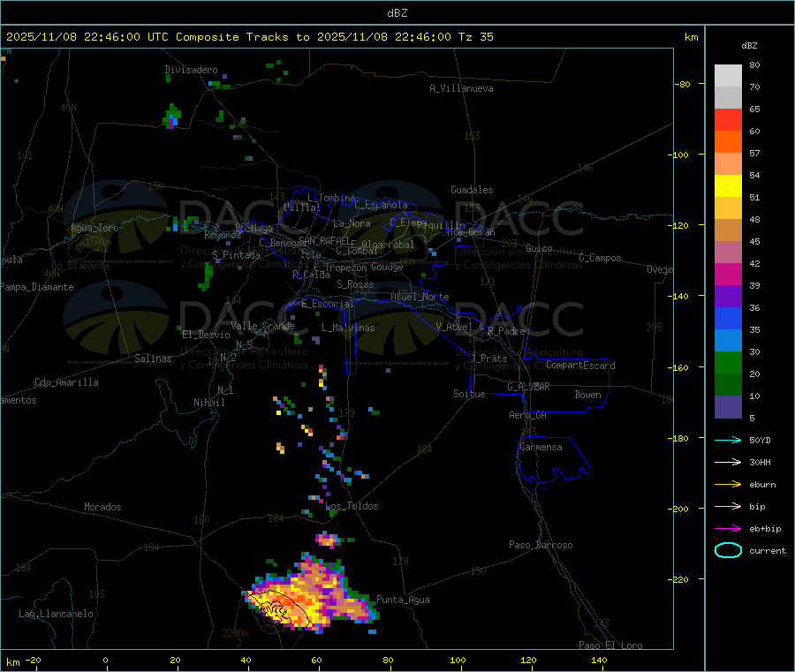This screenshot has height=672, width=795.
Task: Select the blue 35 dBZ color swatch
Action: [728, 318]
